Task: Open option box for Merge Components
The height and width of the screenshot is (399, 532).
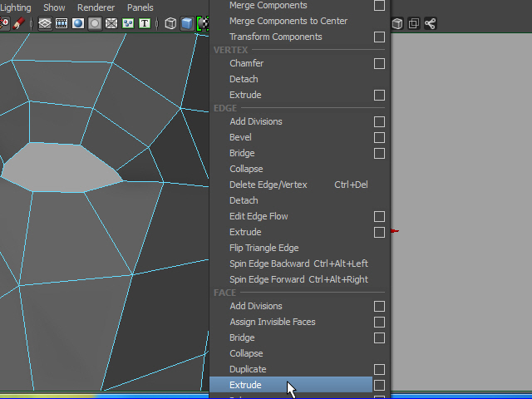Action: pos(379,5)
